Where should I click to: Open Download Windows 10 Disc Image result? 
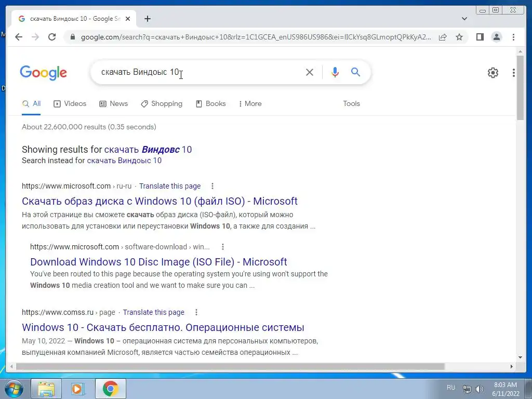158,262
